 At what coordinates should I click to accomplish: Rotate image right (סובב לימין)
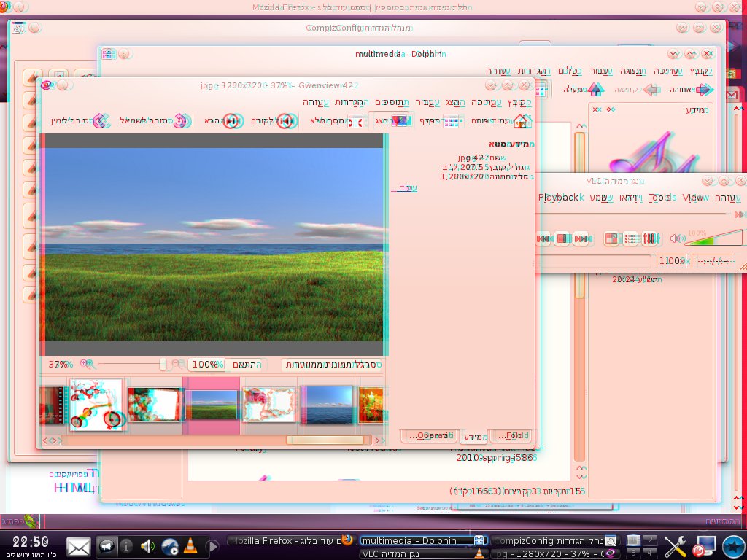[80, 121]
